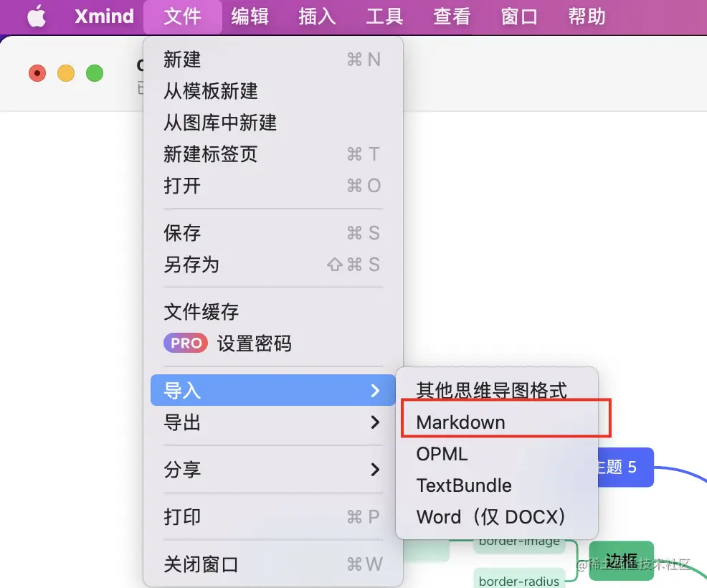The height and width of the screenshot is (588, 707).
Task: Expand the 导入 submenu
Action: (x=272, y=390)
